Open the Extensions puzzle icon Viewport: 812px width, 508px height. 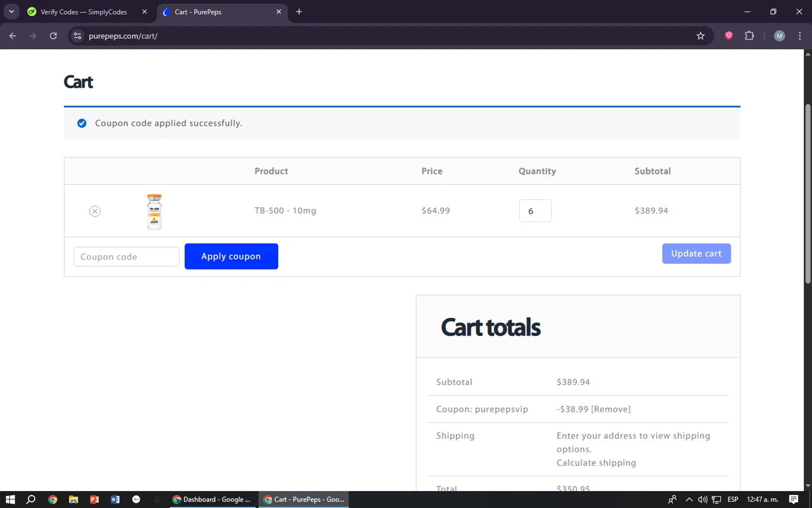pyautogui.click(x=749, y=36)
